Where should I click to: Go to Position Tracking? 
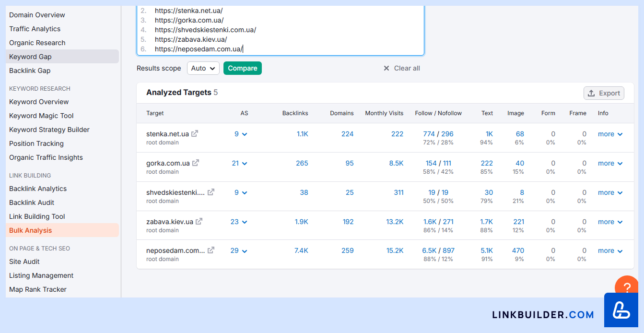point(36,143)
